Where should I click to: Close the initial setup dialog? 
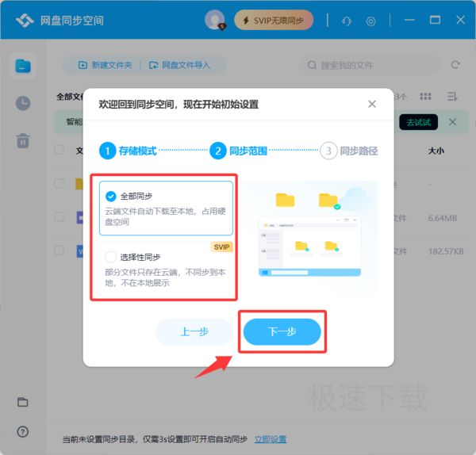click(372, 104)
